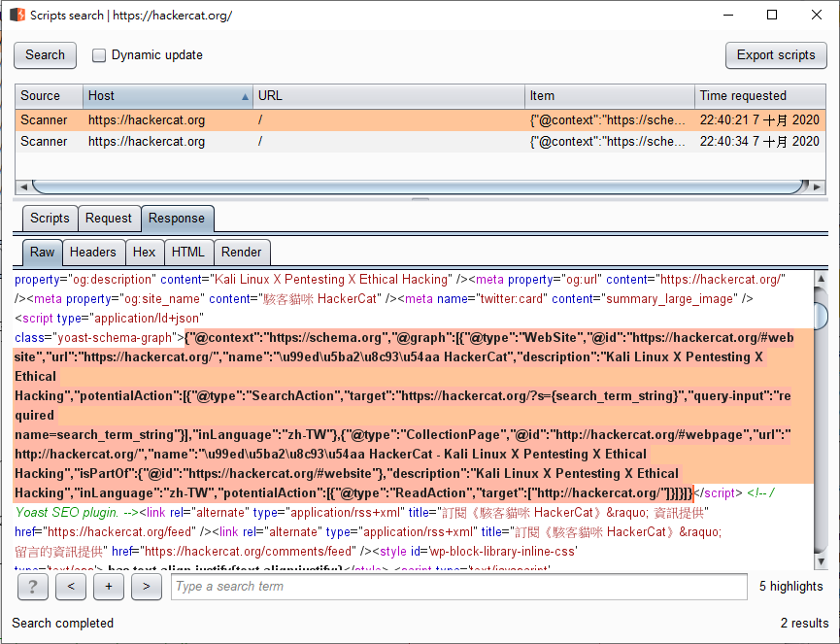
Task: Open the Hex view tab
Action: pos(144,253)
